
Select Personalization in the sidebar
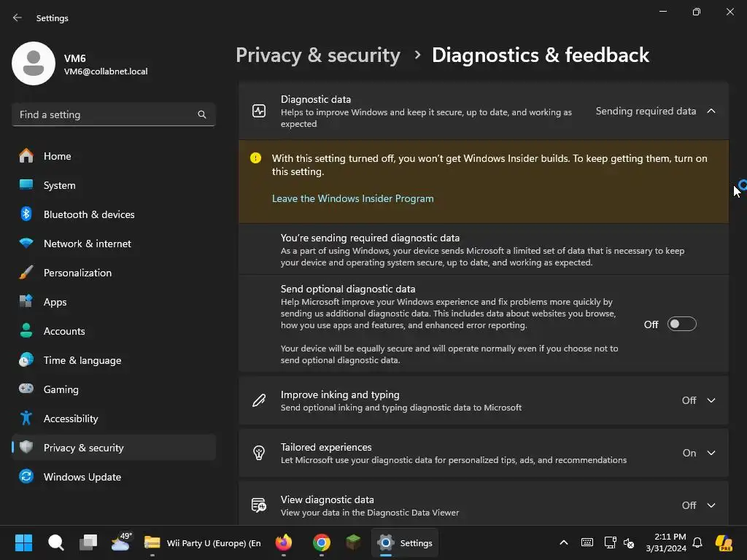click(77, 273)
